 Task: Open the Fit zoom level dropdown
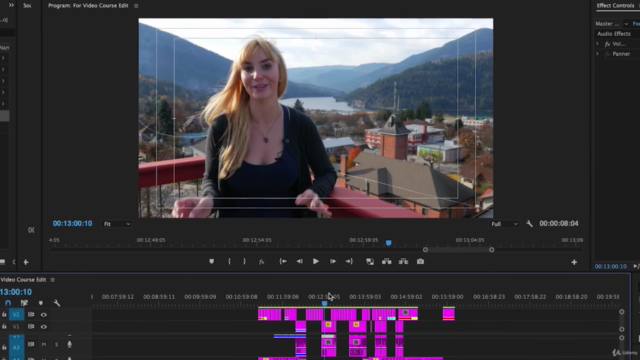(117, 224)
